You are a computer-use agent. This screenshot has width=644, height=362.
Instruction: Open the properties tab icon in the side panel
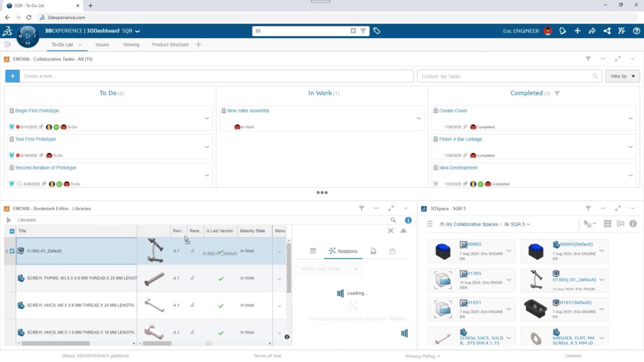tap(313, 251)
